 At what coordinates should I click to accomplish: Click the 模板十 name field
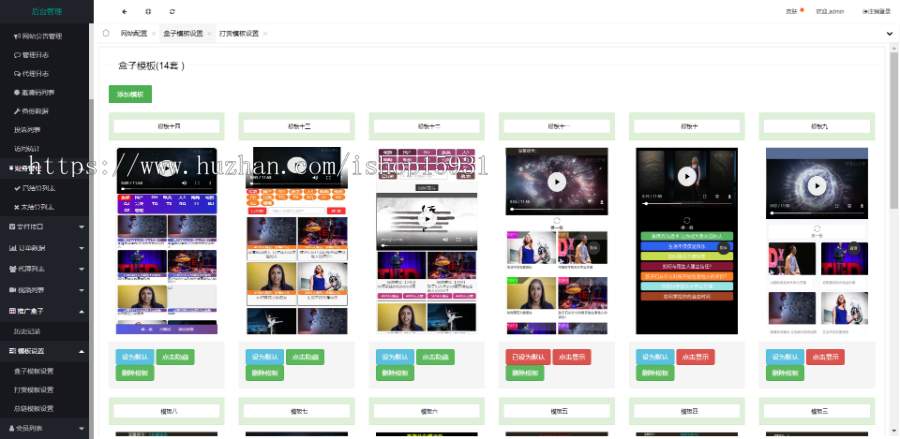[686, 126]
